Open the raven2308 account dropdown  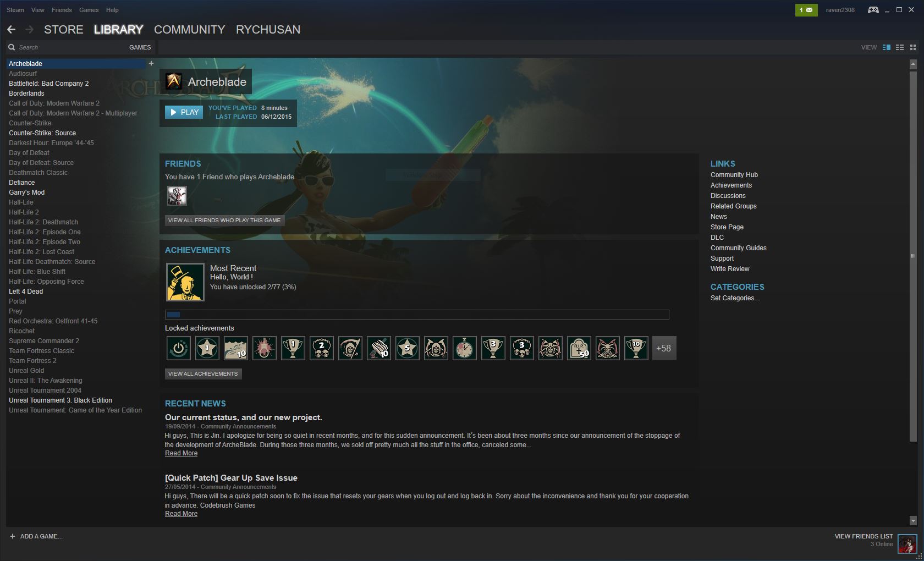840,10
